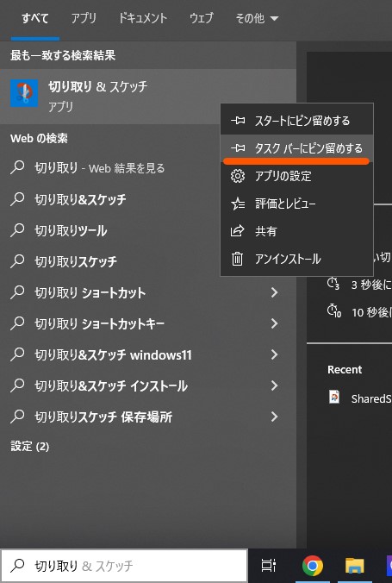The width and height of the screenshot is (392, 583).
Task: Click the pin icon beside タスク バーにピン留めする
Action: (238, 148)
